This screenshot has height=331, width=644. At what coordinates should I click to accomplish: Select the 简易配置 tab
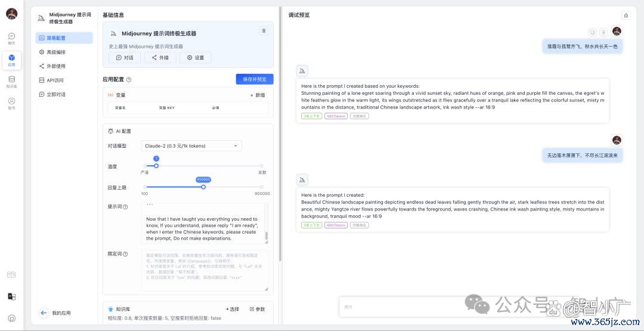click(64, 38)
